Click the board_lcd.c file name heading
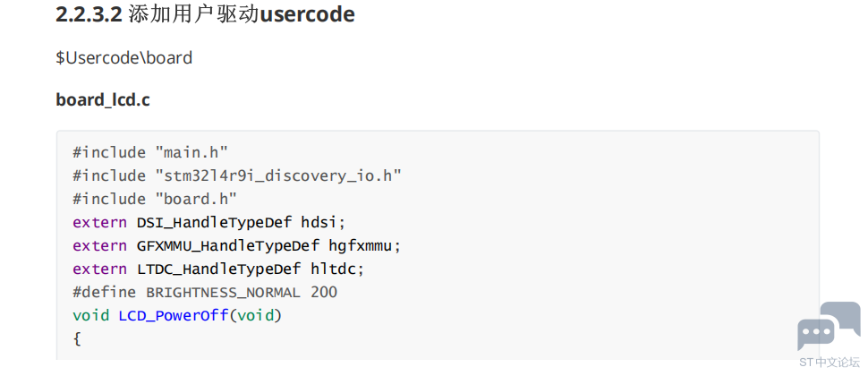This screenshot has height=376, width=868. point(103,100)
